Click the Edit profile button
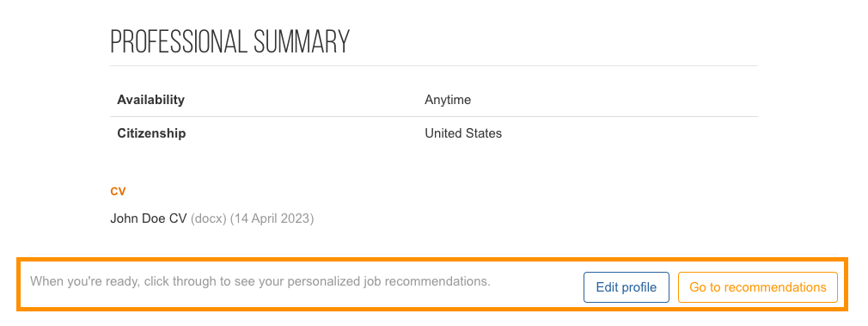Image resolution: width=868 pixels, height=326 pixels. [x=627, y=287]
